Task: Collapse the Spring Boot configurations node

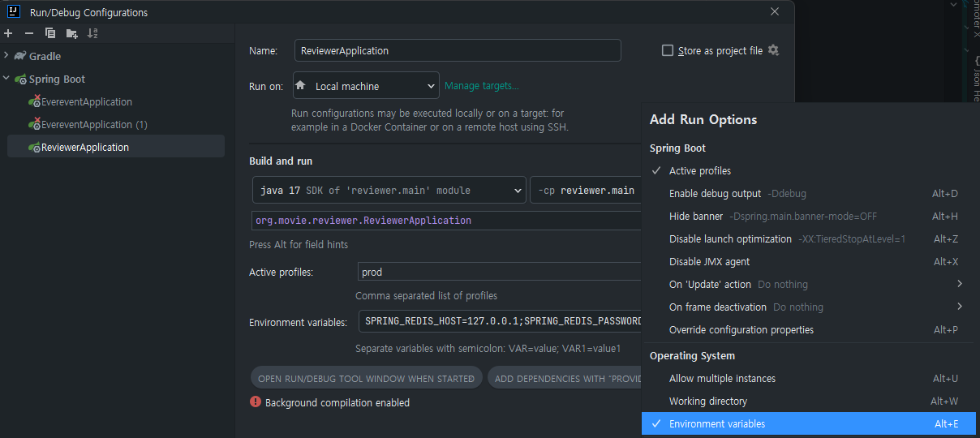Action: [6, 79]
